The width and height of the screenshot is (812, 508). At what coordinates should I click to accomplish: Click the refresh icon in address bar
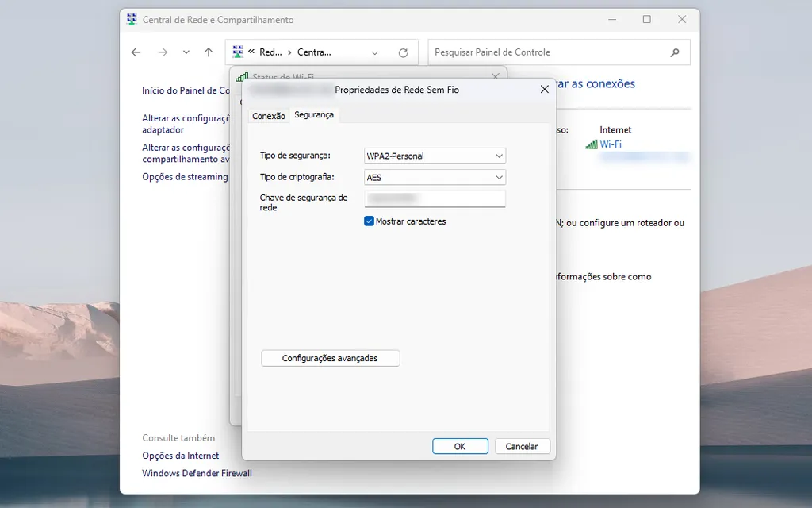(x=403, y=53)
